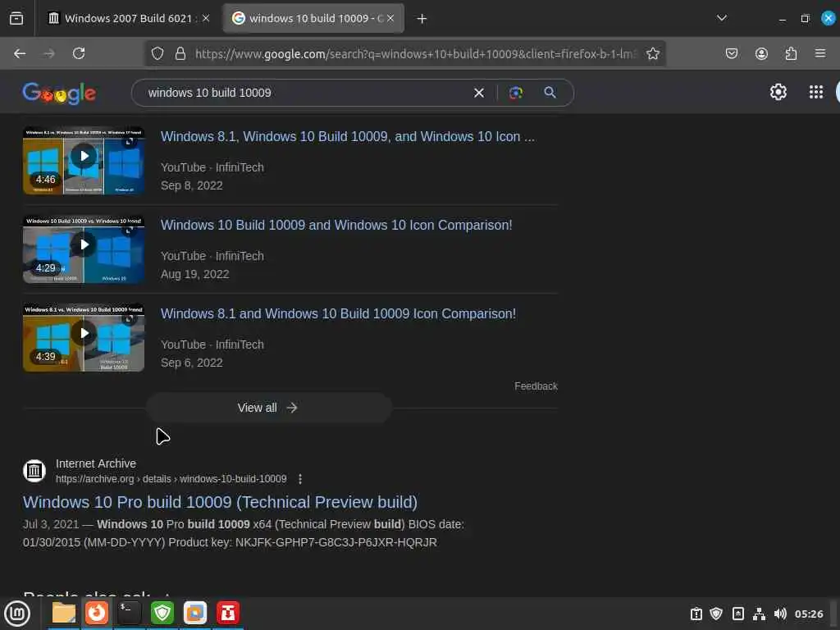The image size is (840, 630).
Task: Open security shield tray icon
Action: point(716,614)
